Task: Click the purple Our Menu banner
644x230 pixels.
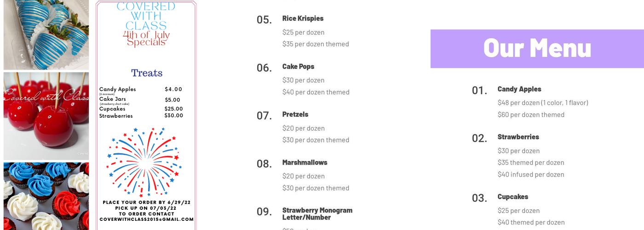Action: [537, 48]
